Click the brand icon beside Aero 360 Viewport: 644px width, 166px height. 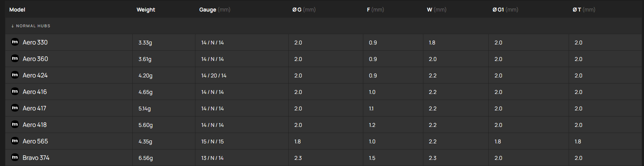[15, 59]
